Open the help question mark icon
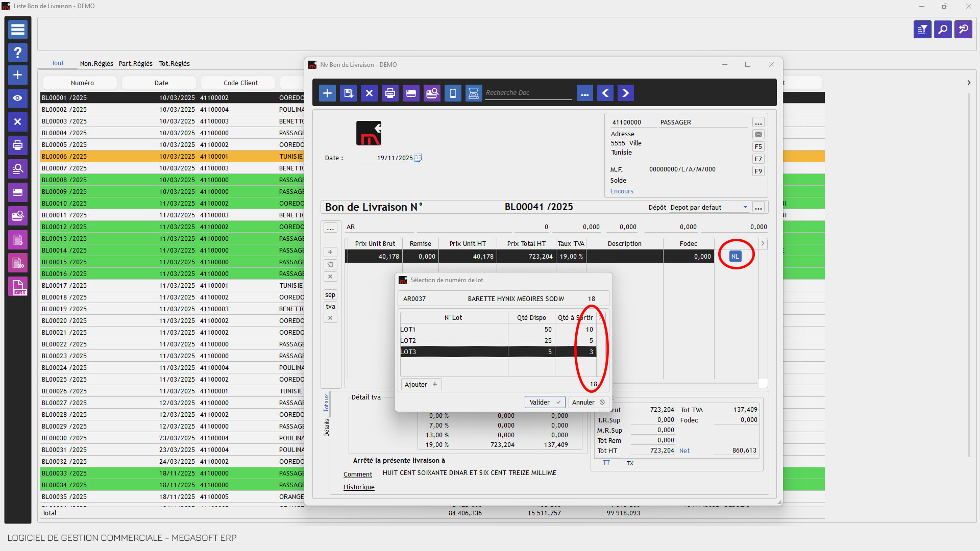This screenshot has width=980, height=551. point(17,52)
